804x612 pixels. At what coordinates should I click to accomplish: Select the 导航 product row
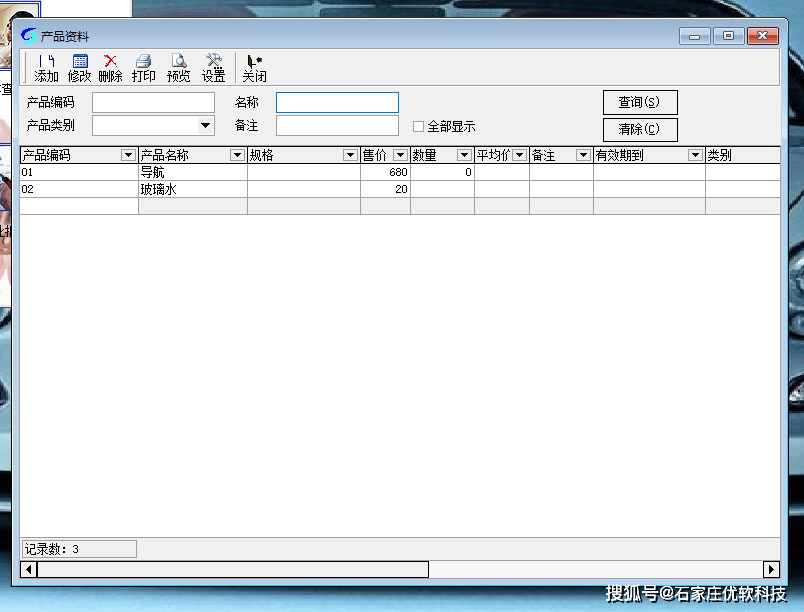pyautogui.click(x=192, y=172)
